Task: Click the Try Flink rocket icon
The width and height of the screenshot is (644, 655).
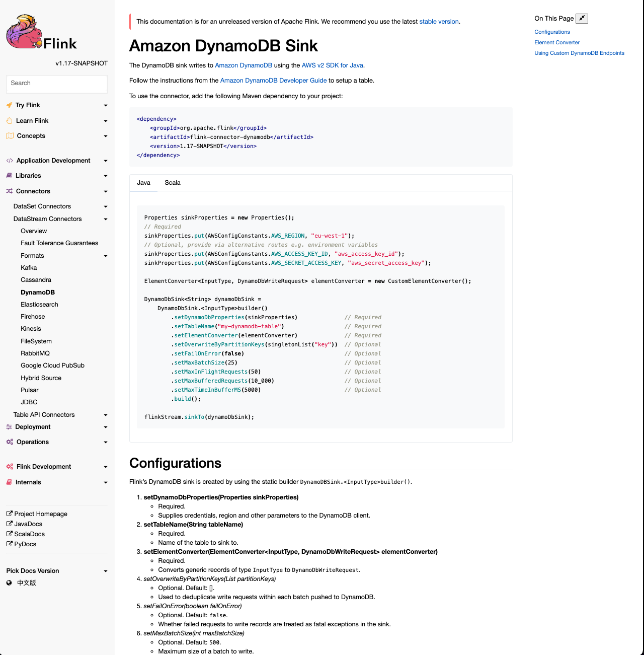Action: (9, 105)
